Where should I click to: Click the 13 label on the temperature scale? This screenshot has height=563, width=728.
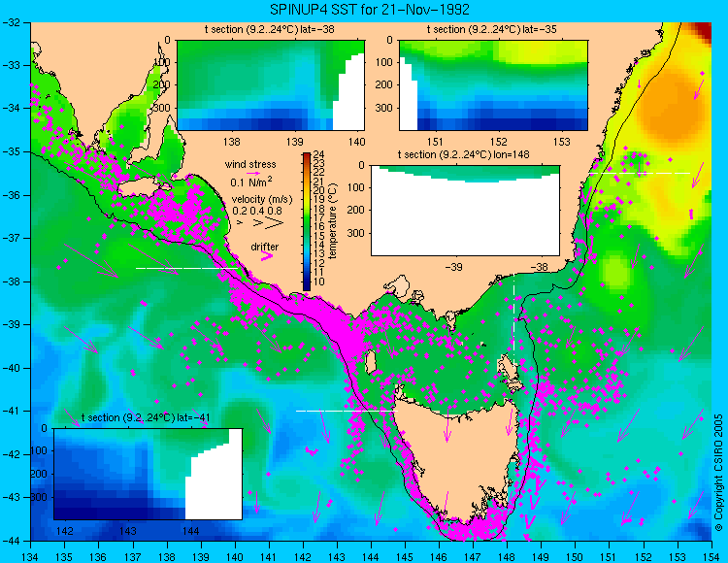pos(318,254)
